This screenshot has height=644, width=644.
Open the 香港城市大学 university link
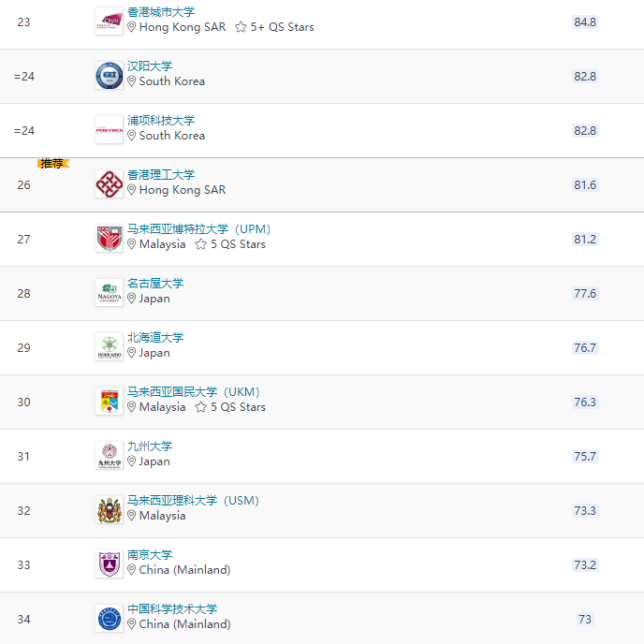pyautogui.click(x=161, y=12)
